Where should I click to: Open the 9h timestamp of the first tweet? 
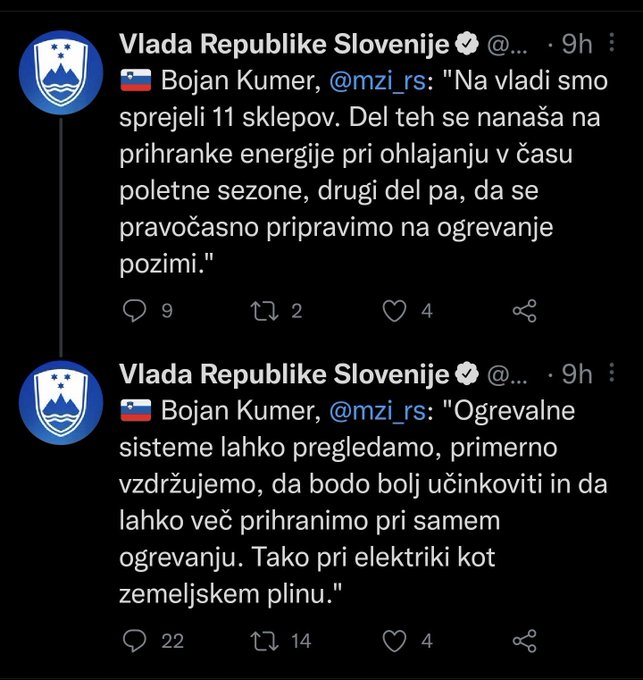point(577,44)
